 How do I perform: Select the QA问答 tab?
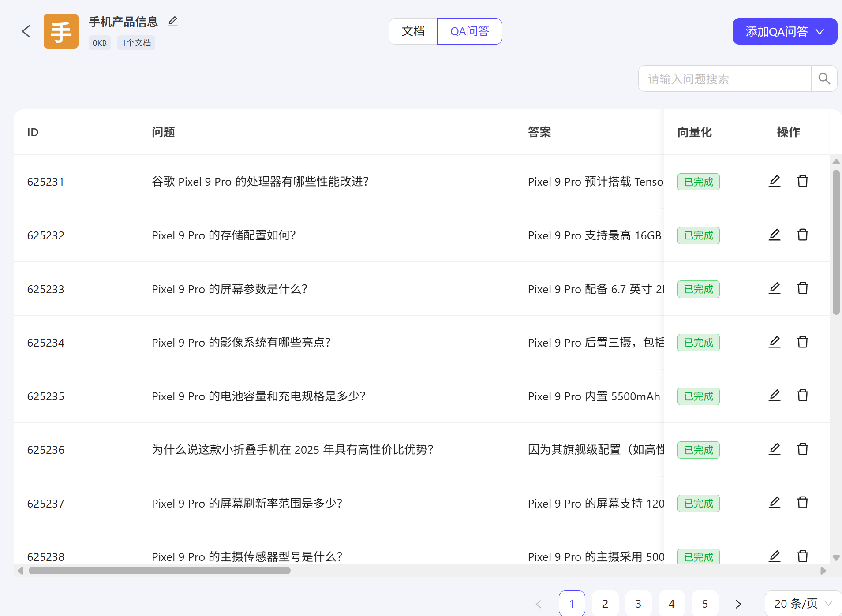(x=470, y=31)
